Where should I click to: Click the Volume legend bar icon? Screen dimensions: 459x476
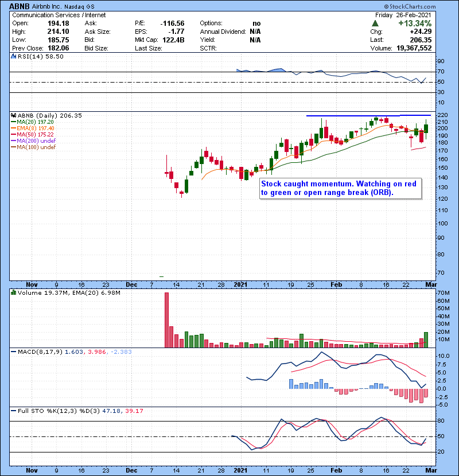[13, 292]
